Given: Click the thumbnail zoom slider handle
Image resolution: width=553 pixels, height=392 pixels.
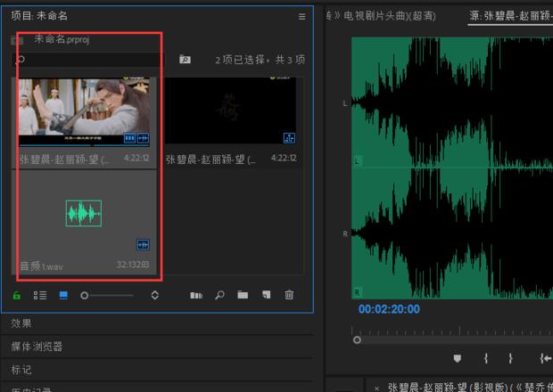Looking at the screenshot, I should coord(85,295).
